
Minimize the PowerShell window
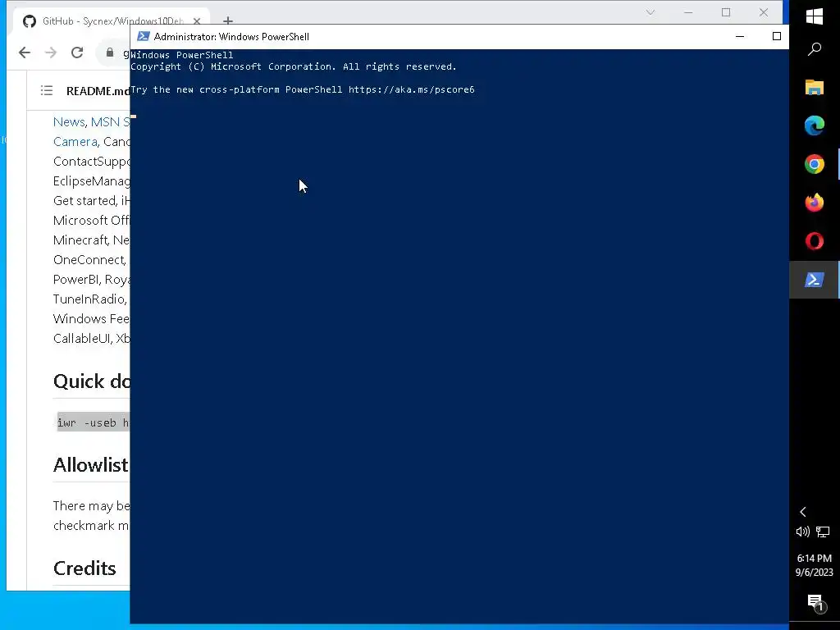(740, 36)
